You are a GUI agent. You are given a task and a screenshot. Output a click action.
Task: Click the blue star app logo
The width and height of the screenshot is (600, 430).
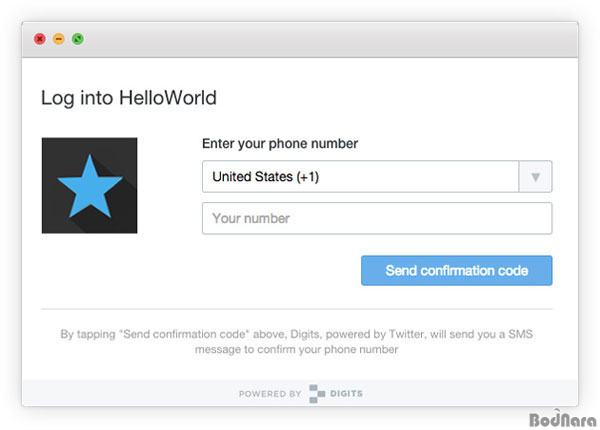(x=90, y=186)
